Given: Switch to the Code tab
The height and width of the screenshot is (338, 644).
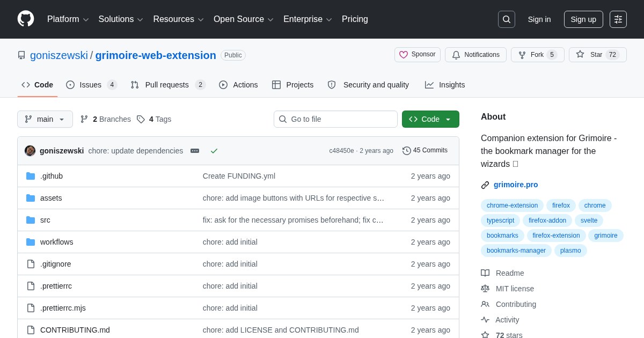Looking at the screenshot, I should click(x=38, y=85).
